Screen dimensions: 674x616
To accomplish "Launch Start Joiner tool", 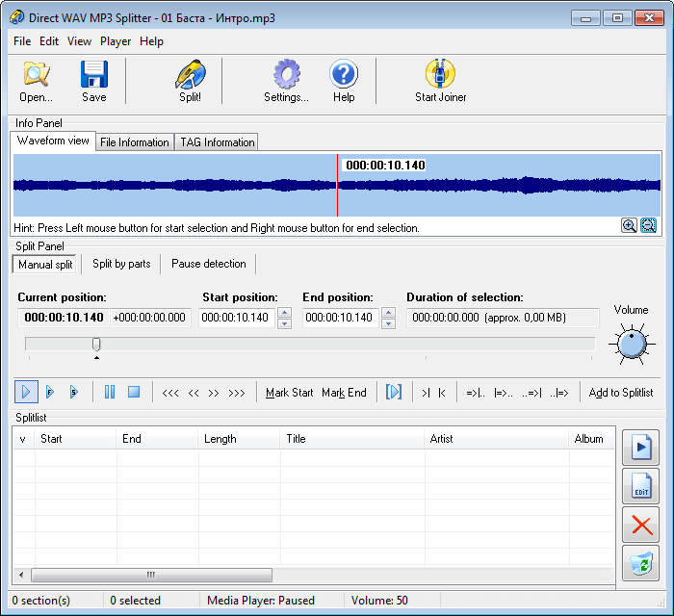I will (441, 81).
